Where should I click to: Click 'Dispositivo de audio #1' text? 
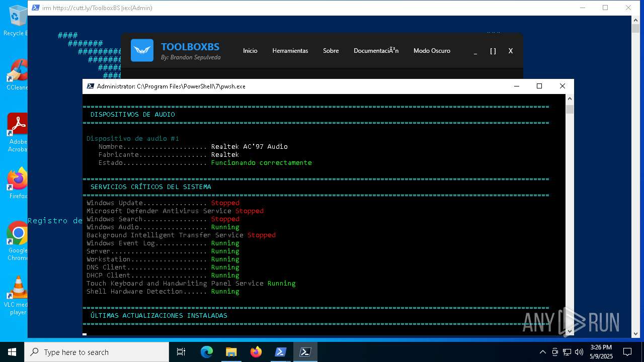[132, 138]
